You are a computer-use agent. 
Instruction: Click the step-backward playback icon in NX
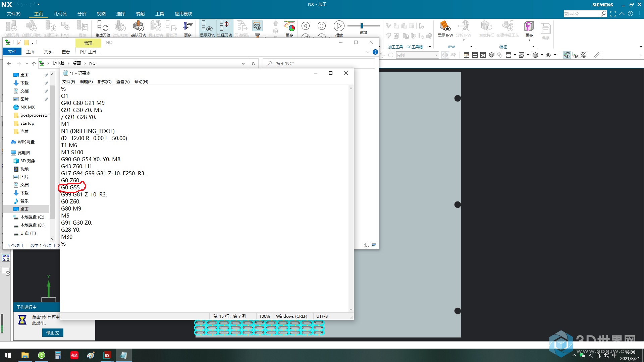pyautogui.click(x=305, y=26)
